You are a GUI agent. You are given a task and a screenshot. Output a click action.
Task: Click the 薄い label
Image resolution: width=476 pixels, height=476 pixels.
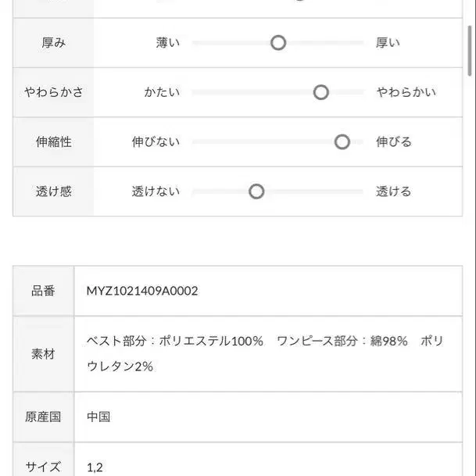(x=168, y=42)
